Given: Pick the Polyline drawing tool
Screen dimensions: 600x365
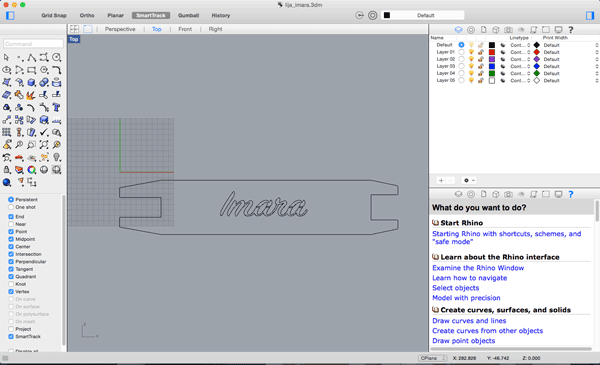Looking at the screenshot, I should (31, 57).
